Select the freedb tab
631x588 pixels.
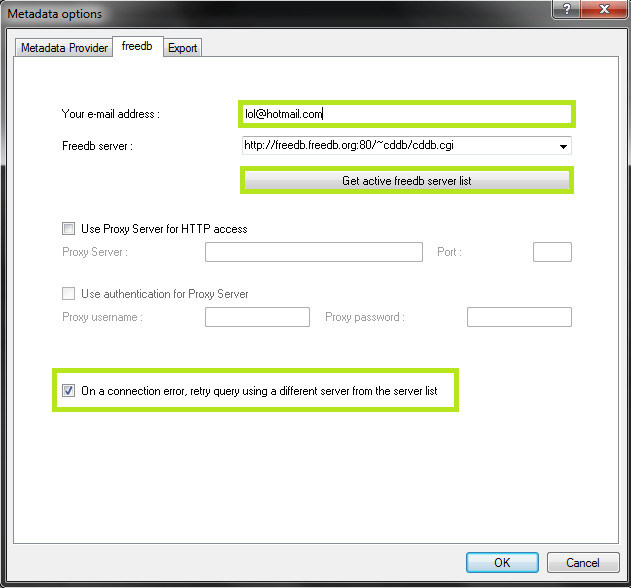137,47
